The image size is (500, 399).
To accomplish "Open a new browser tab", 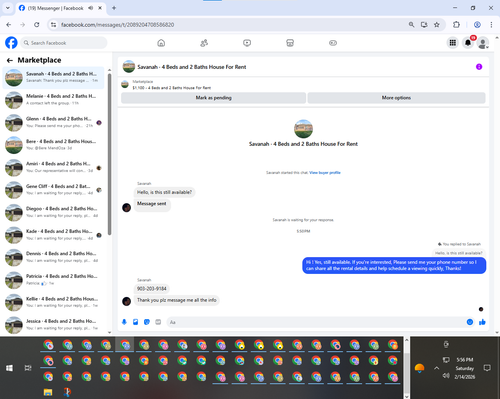I will click(x=114, y=8).
